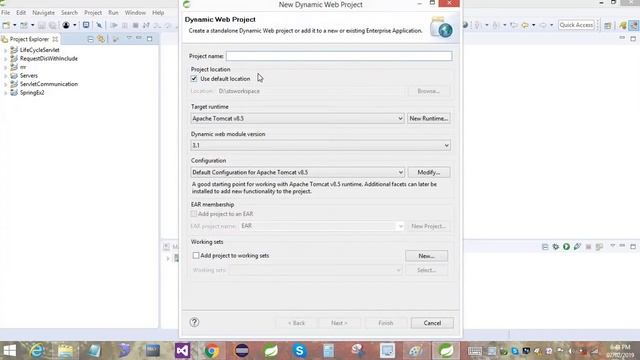
Task: Select the Project Explorer tab
Action: (x=29, y=39)
